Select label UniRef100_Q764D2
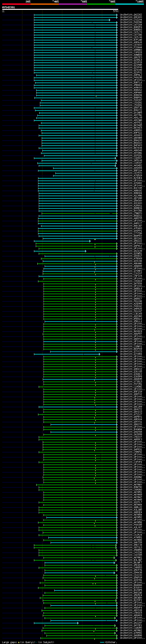Image resolution: width=146 pixels, height=644 pixels. coord(131,183)
